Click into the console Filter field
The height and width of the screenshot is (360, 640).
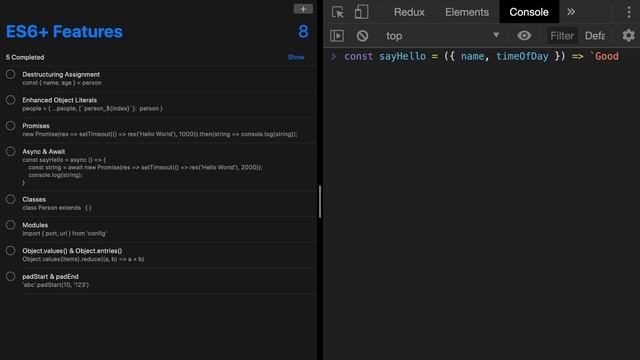562,36
